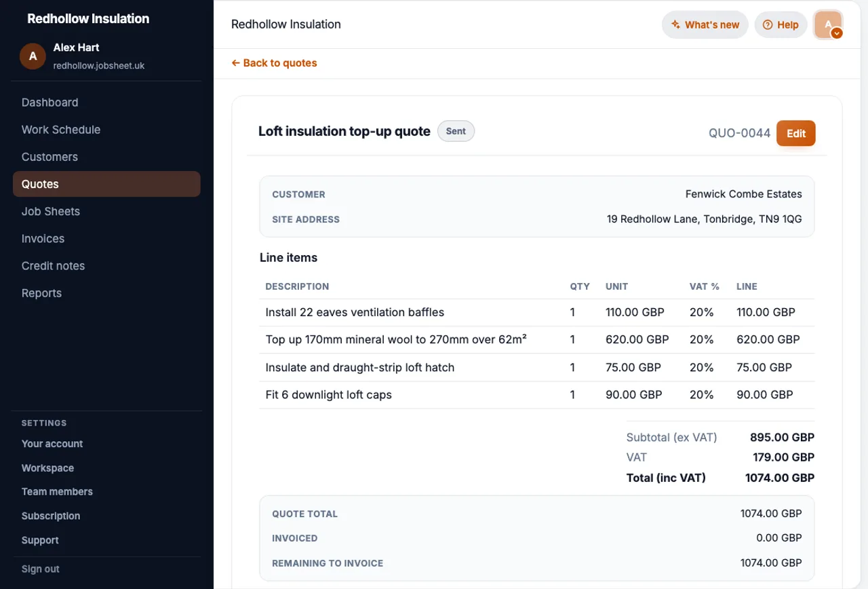
Task: Click the What's new button
Action: click(x=705, y=24)
